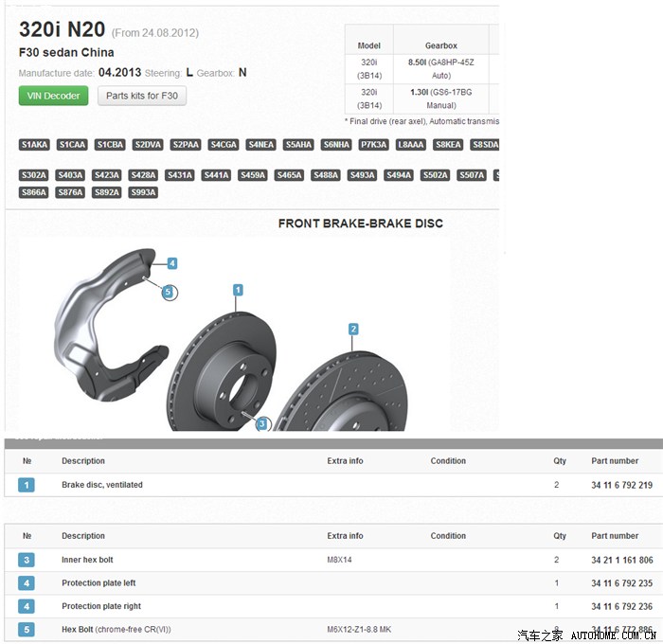Open part number 34 11 6 792 235
663x644 pixels.
tap(621, 583)
